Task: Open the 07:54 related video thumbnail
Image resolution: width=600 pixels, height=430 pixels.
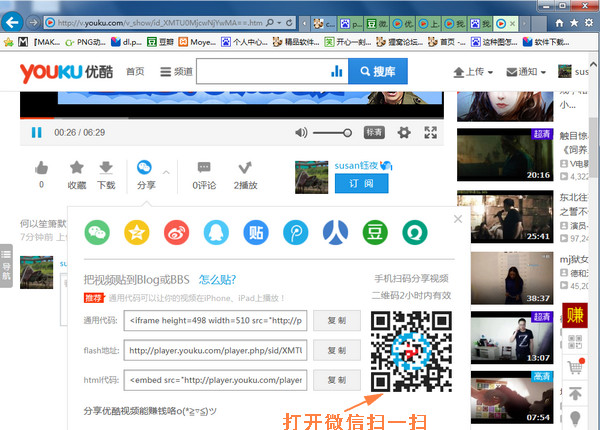Action: pos(512,397)
